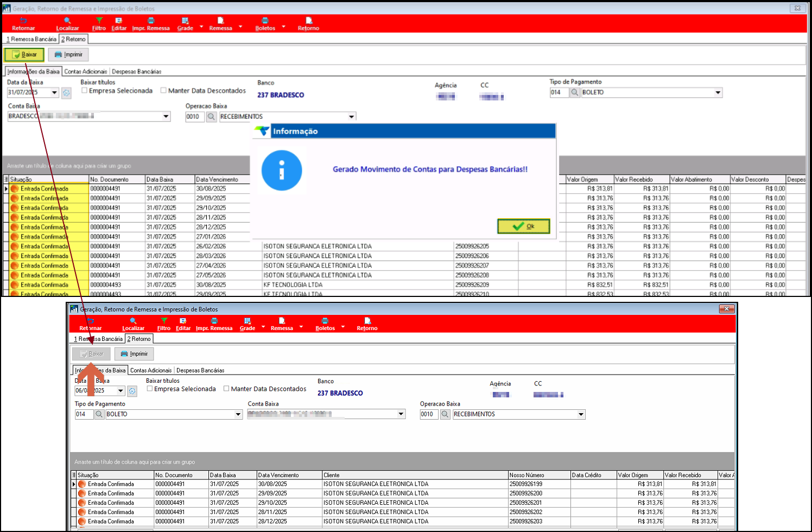
Task: Open Despesas Bancárias tab in upper window
Action: click(x=137, y=72)
